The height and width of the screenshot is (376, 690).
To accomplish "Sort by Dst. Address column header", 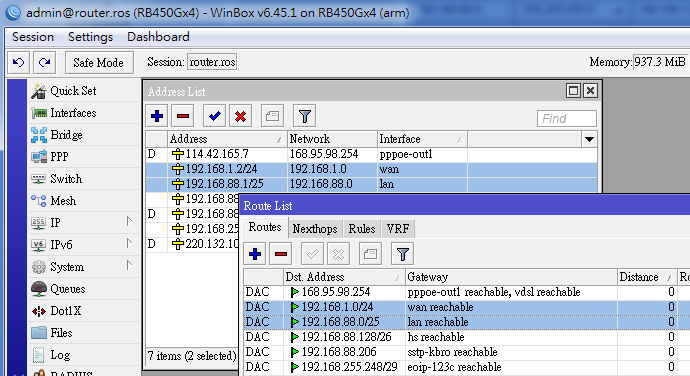I will (x=344, y=277).
